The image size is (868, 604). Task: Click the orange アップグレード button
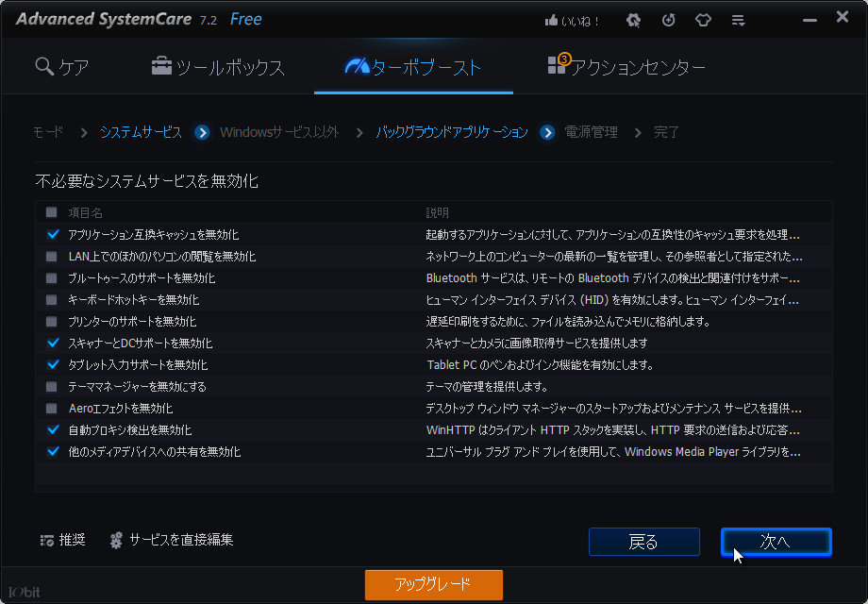click(433, 584)
